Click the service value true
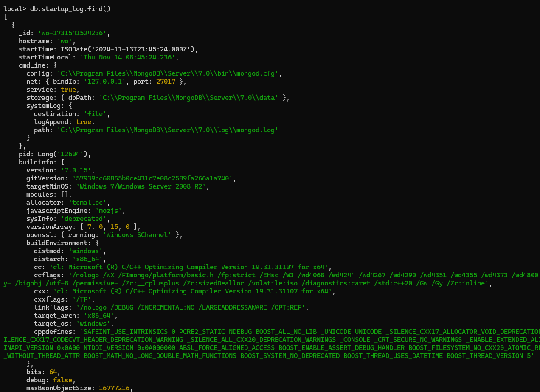Image resolution: width=540 pixels, height=392 pixels. tap(68, 90)
